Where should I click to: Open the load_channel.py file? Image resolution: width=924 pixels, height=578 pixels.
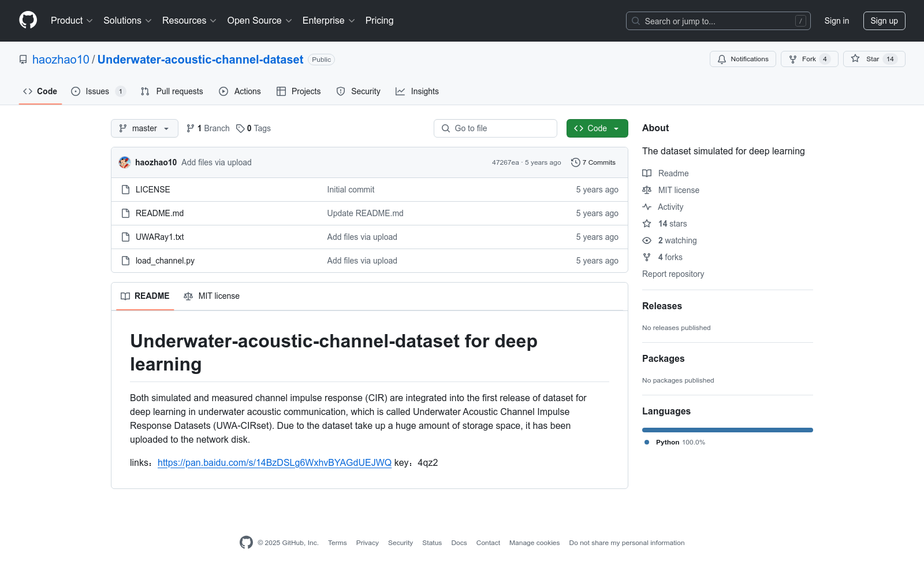point(165,261)
